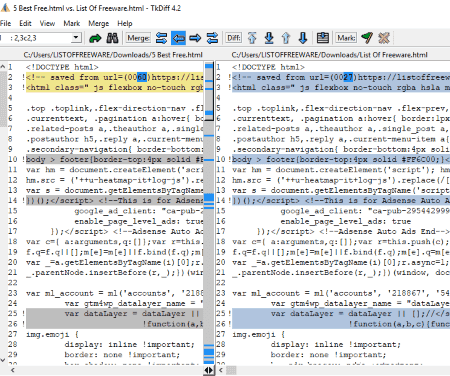Click the TkDiff app icon in title bar
Image resolution: width=450 pixels, height=376 pixels.
point(5,8)
